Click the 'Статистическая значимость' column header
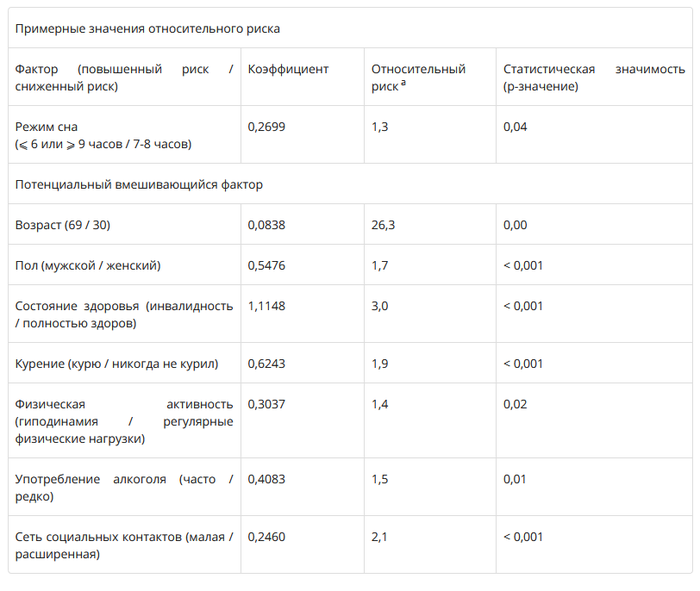The width and height of the screenshot is (700, 591). click(x=594, y=77)
